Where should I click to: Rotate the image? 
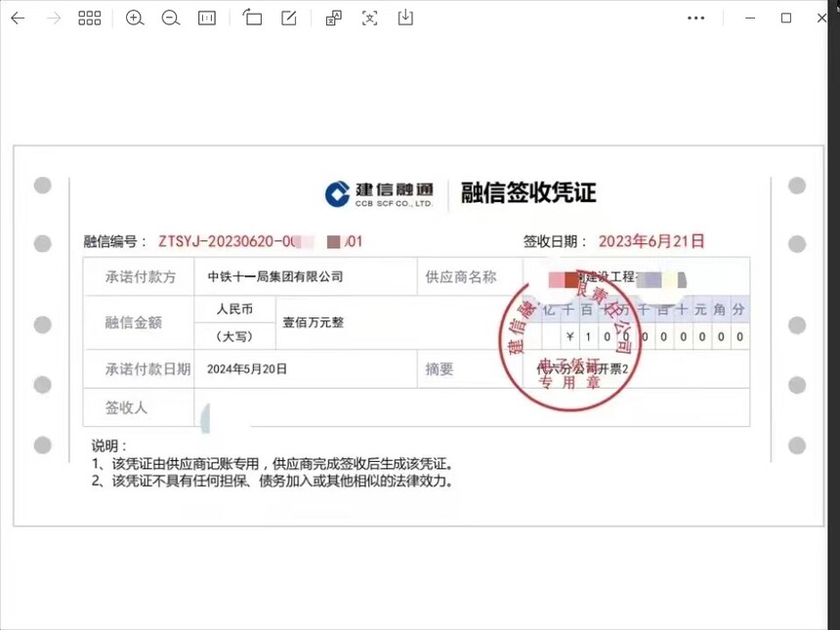point(252,18)
